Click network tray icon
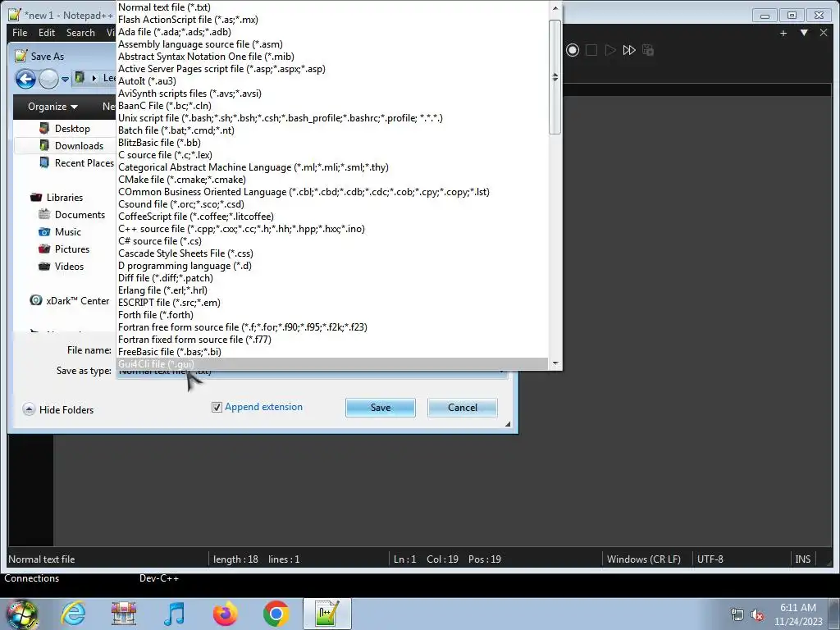This screenshot has height=630, width=840. [x=737, y=614]
